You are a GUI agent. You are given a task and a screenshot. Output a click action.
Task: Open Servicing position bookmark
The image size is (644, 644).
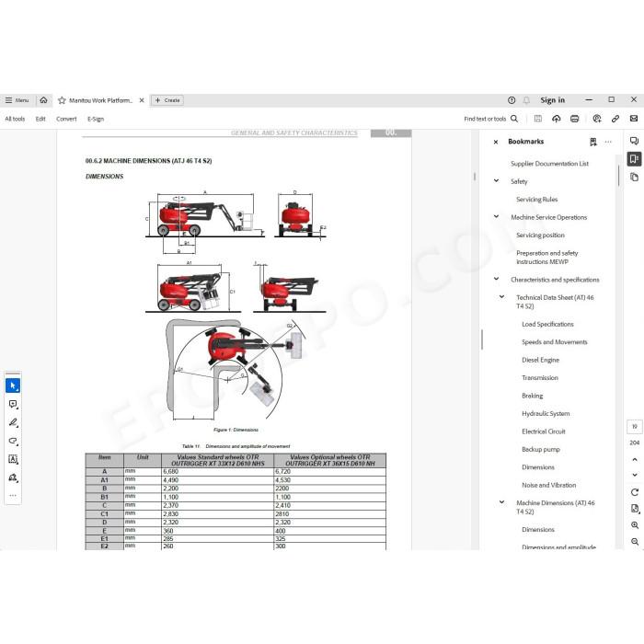pos(540,235)
